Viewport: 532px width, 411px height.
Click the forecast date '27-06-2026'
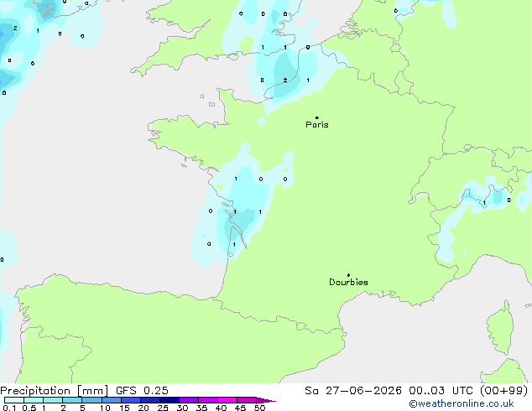(x=363, y=391)
